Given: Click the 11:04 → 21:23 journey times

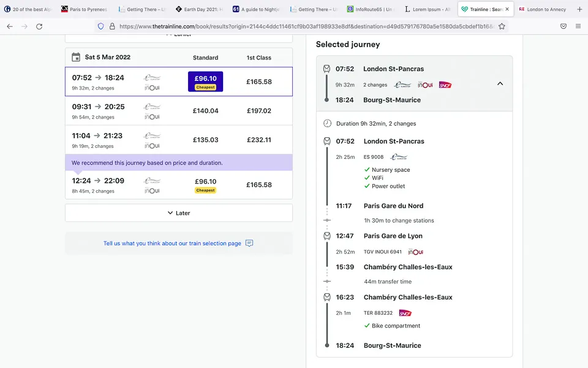Looking at the screenshot, I should point(97,136).
